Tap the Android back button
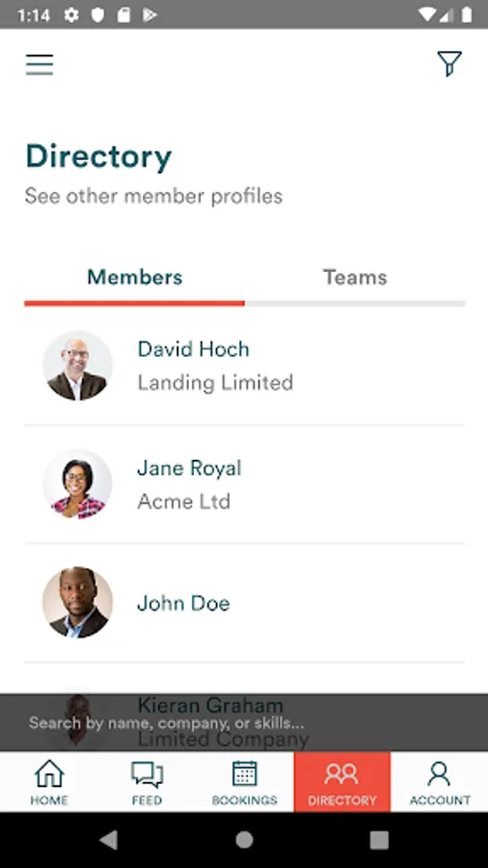This screenshot has width=488, height=868. (109, 840)
